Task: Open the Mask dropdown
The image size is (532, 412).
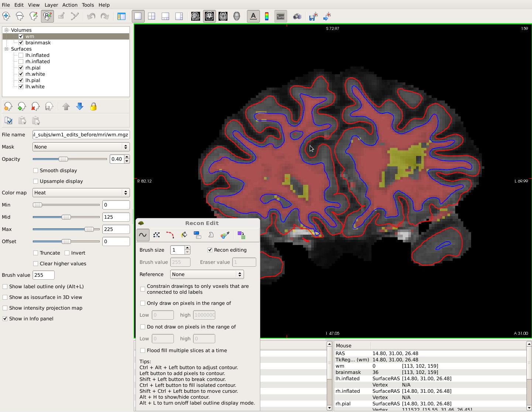Action: (81, 147)
